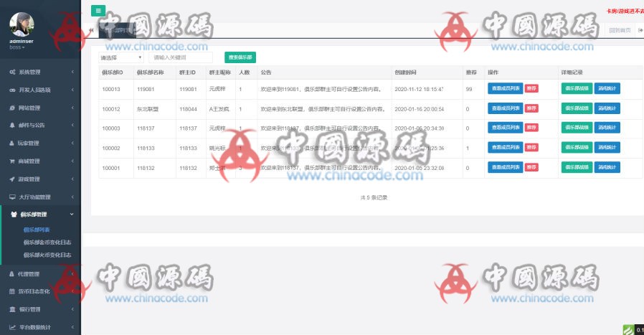Expand the 玩家管理 menu chevron
Screen dimensions: 644x335
tap(72, 143)
